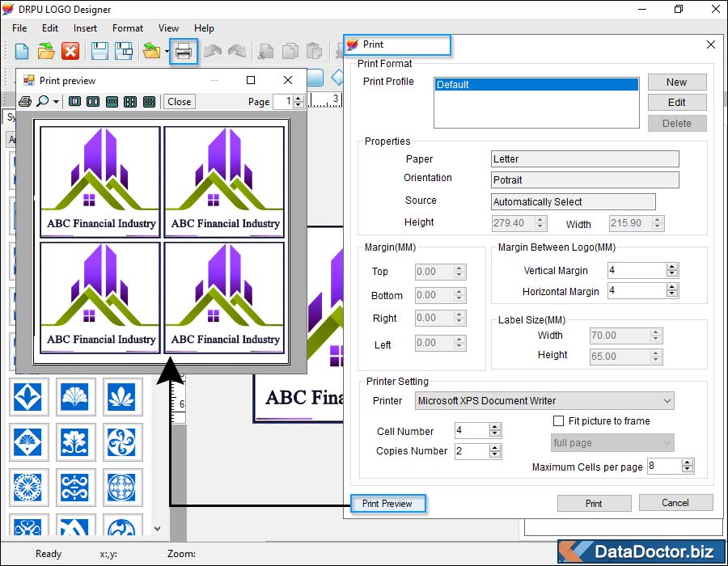
Task: Select the lotus leaf symbol
Action: pyautogui.click(x=122, y=397)
